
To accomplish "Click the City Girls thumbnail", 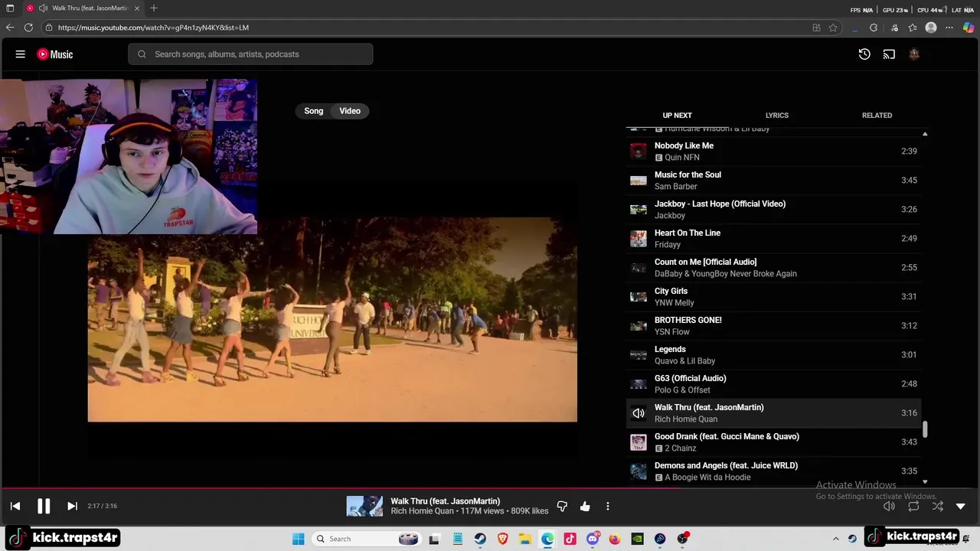I will pyautogui.click(x=638, y=297).
